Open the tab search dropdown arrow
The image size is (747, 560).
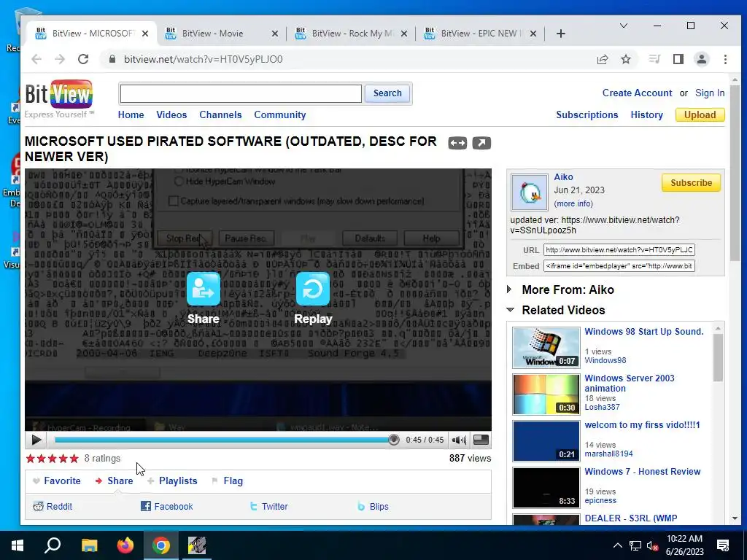click(624, 26)
